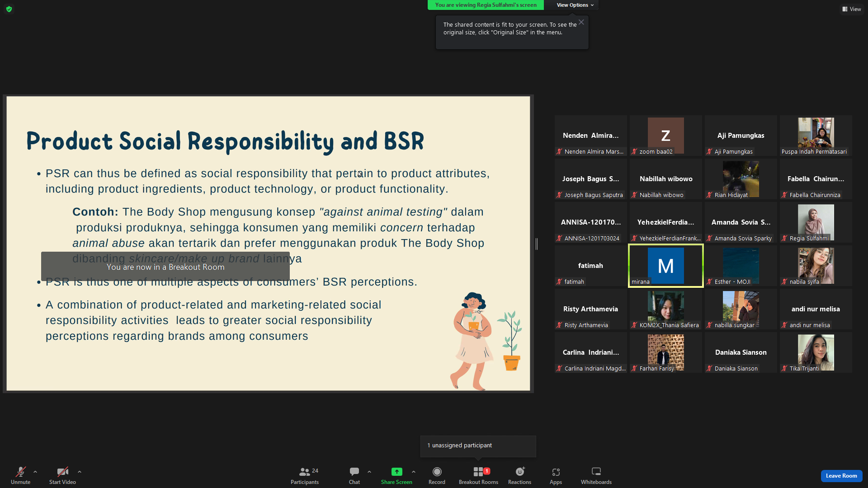
Task: Open the Reactions menu
Action: 520,476
